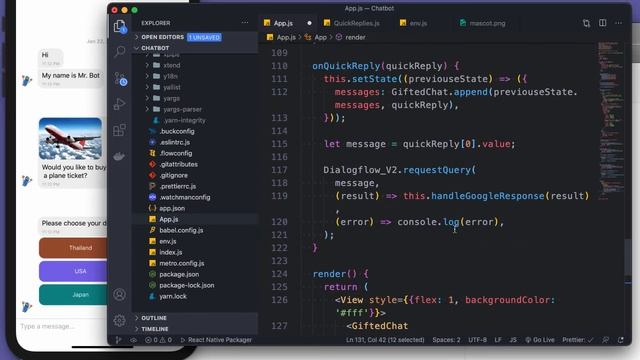Open the .yarn-integrity file
Viewport: 640px width, 360px height.
pos(184,120)
